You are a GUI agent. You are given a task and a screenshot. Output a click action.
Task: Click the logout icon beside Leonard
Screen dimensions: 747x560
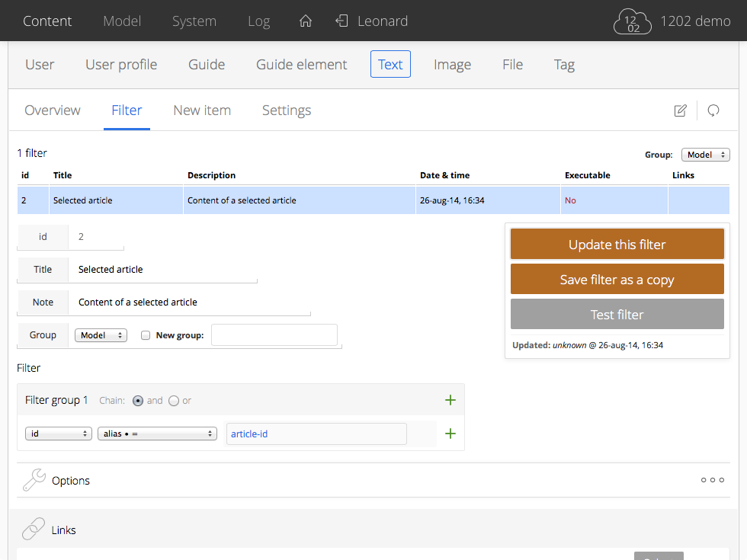point(342,21)
